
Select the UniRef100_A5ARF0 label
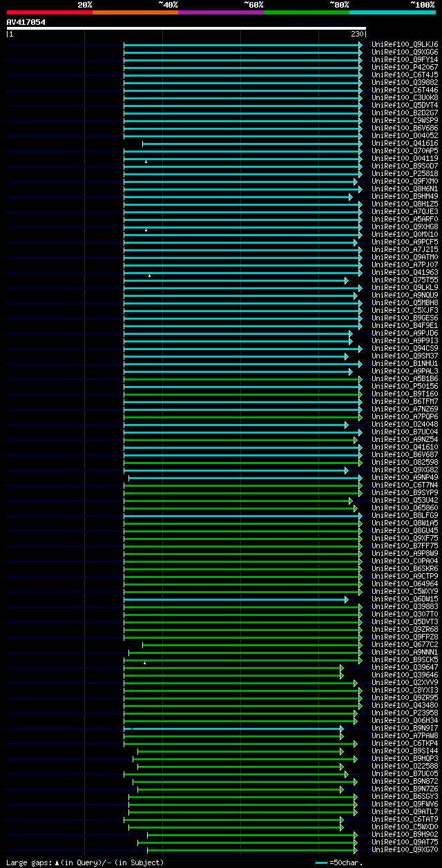click(x=405, y=220)
